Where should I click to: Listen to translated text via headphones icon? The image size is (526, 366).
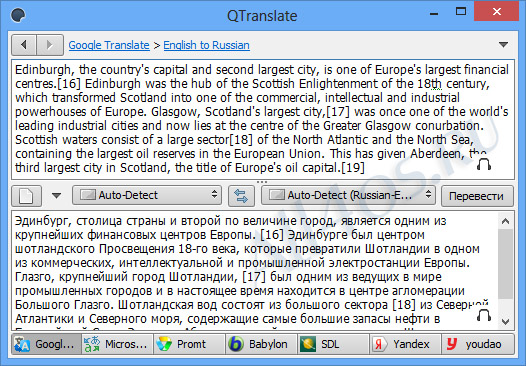tap(484, 315)
